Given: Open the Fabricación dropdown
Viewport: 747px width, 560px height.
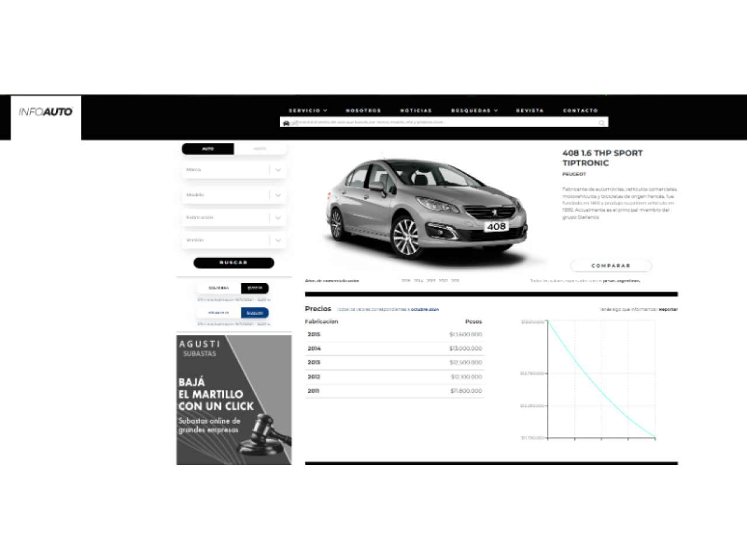Looking at the screenshot, I should [234, 218].
